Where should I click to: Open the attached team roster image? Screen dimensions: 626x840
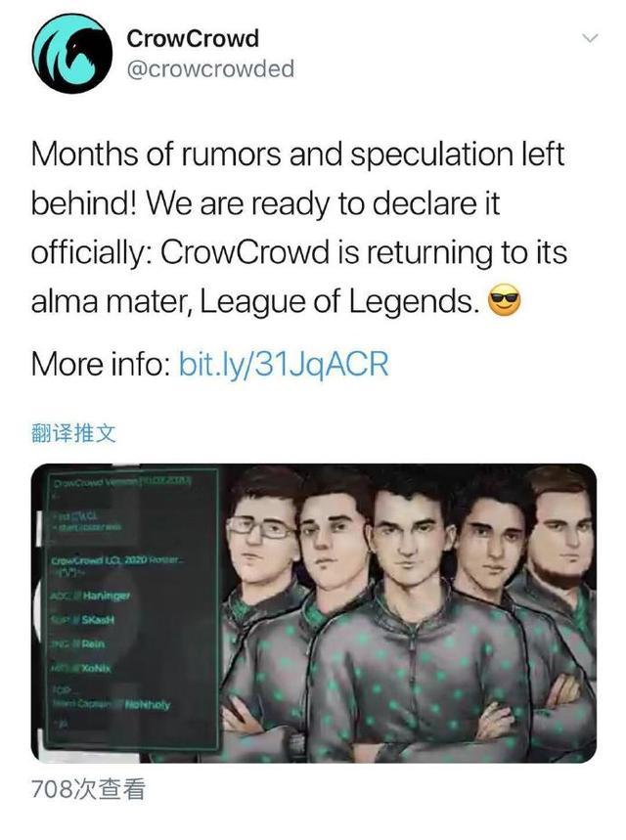(314, 613)
